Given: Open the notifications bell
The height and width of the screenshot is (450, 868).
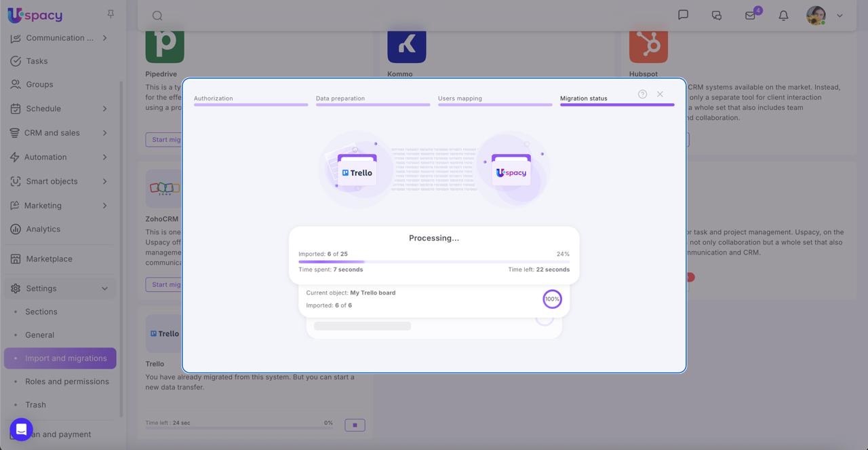Looking at the screenshot, I should coord(783,15).
